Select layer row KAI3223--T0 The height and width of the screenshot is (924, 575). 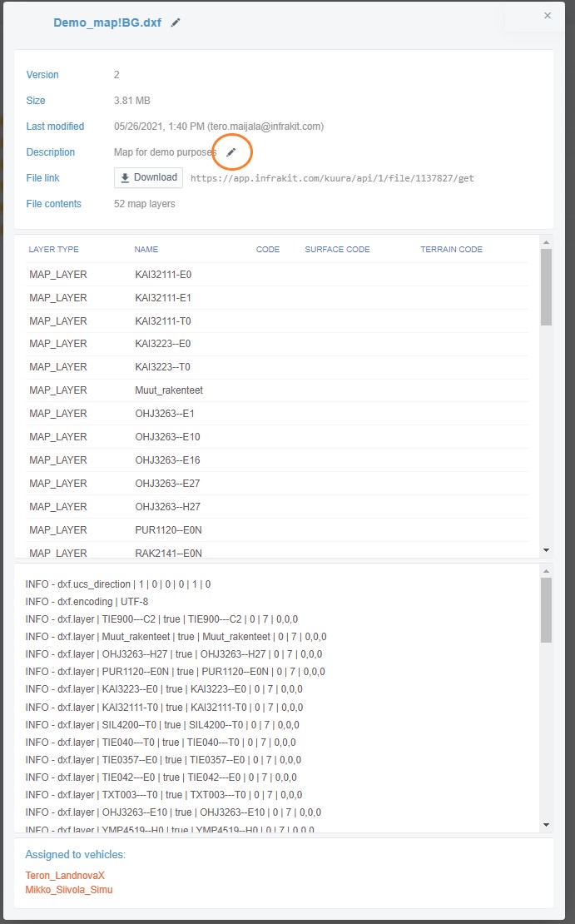coord(277,366)
